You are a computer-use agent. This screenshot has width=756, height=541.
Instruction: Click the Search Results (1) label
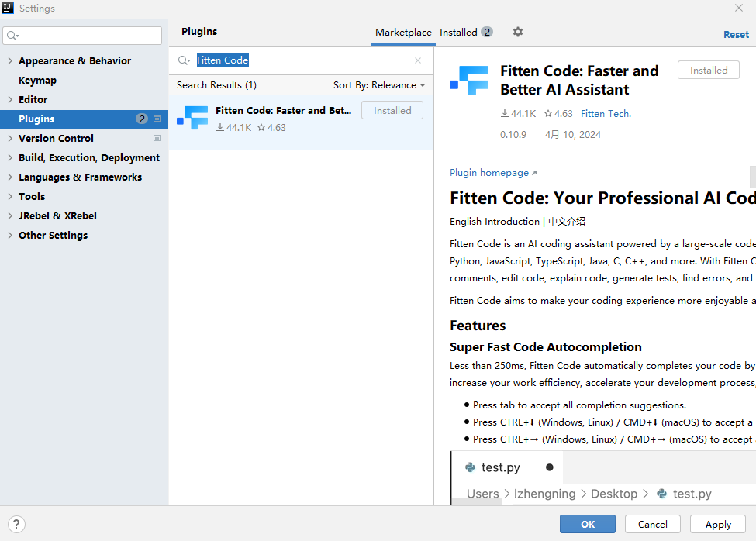[216, 84]
